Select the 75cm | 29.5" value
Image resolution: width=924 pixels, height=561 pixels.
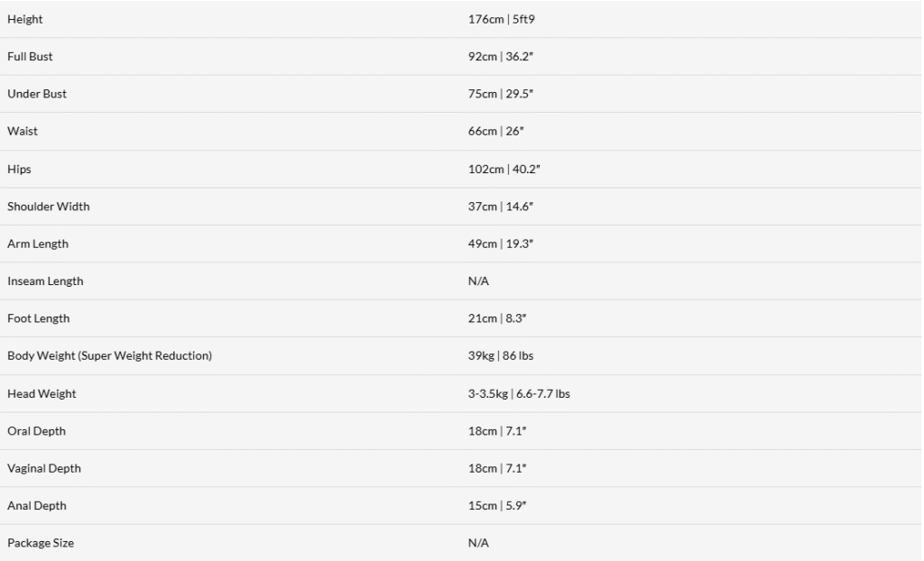point(500,94)
